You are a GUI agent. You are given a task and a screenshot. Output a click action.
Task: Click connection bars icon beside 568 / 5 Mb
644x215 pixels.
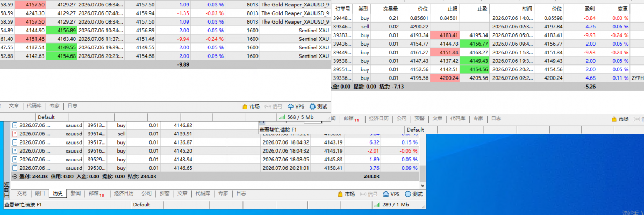tap(282, 117)
